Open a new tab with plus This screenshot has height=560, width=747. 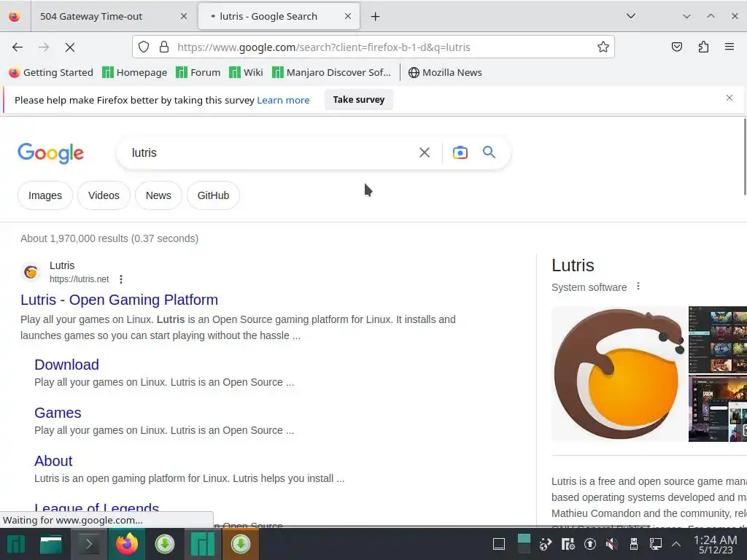tap(376, 17)
